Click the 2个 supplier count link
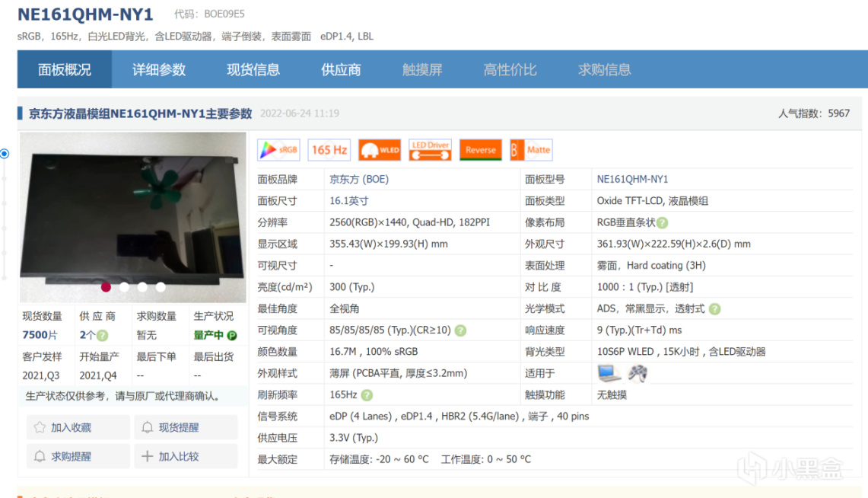Image resolution: width=868 pixels, height=498 pixels. pos(87,335)
